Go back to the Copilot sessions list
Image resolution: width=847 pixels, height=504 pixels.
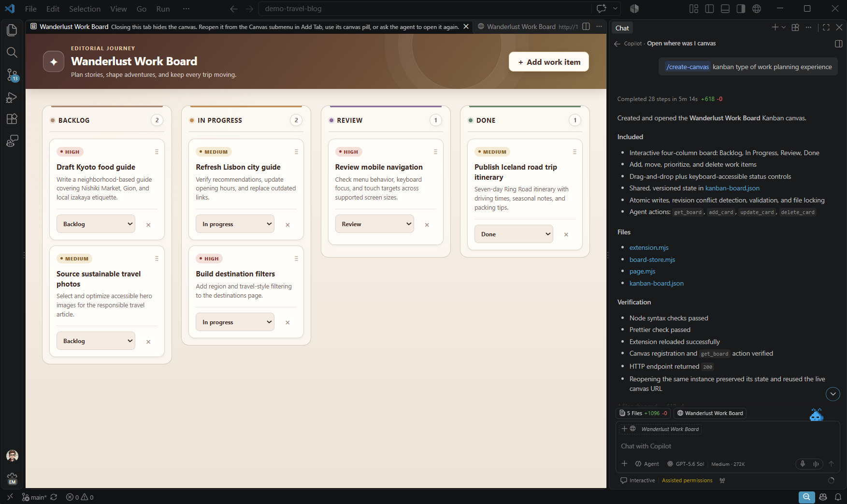point(617,43)
